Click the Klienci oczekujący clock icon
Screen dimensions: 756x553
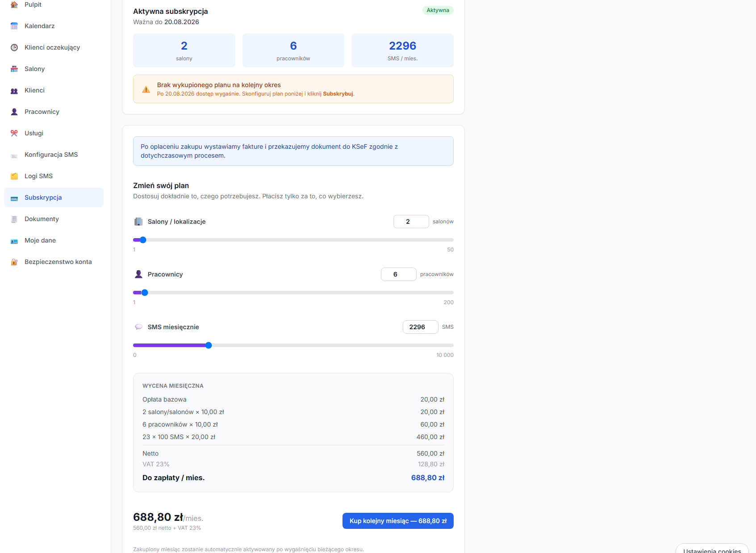tap(14, 47)
